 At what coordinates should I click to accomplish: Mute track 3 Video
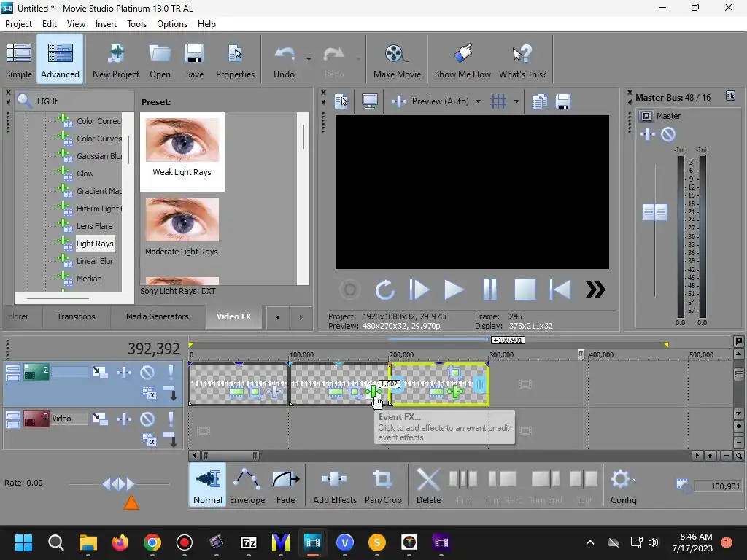(147, 419)
